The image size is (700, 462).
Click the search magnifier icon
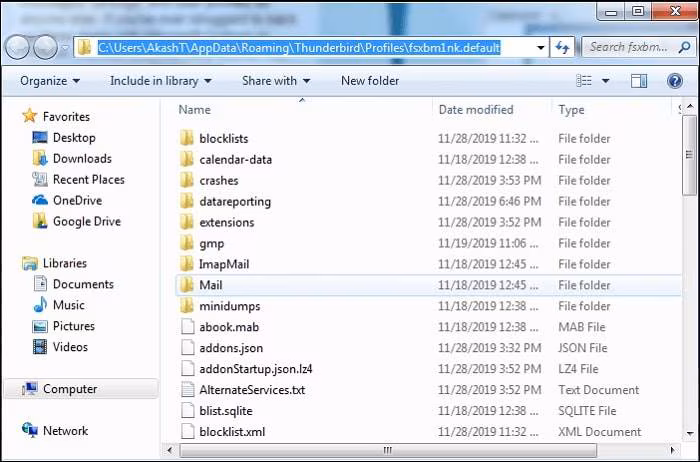coord(684,47)
